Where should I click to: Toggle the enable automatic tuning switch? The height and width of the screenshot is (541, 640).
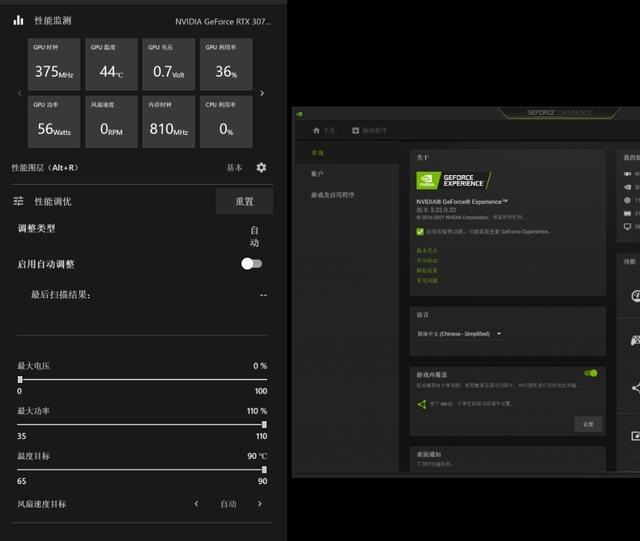[251, 264]
